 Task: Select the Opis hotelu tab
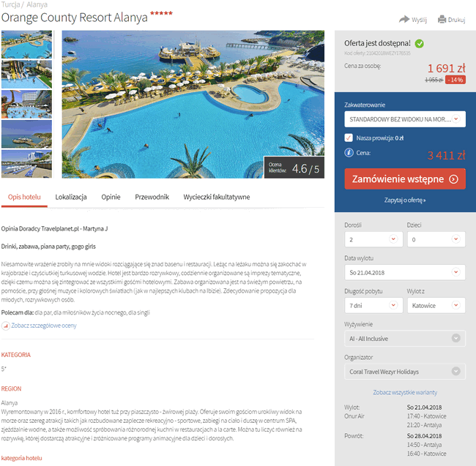[24, 197]
